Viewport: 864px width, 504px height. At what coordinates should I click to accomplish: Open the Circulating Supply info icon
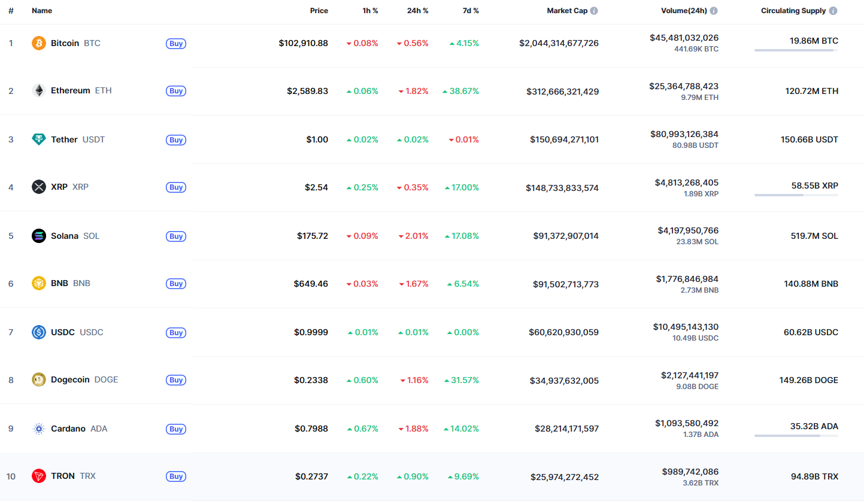click(833, 11)
